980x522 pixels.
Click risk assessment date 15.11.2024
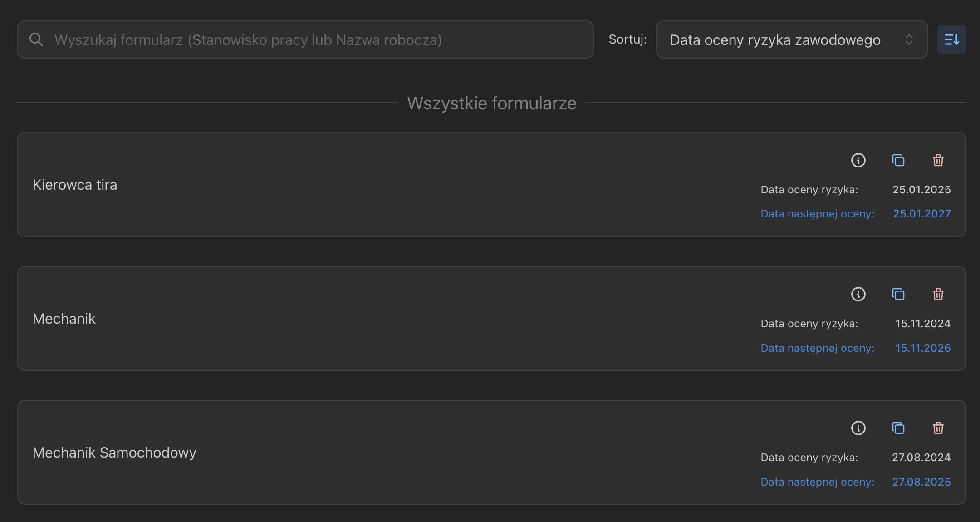923,323
